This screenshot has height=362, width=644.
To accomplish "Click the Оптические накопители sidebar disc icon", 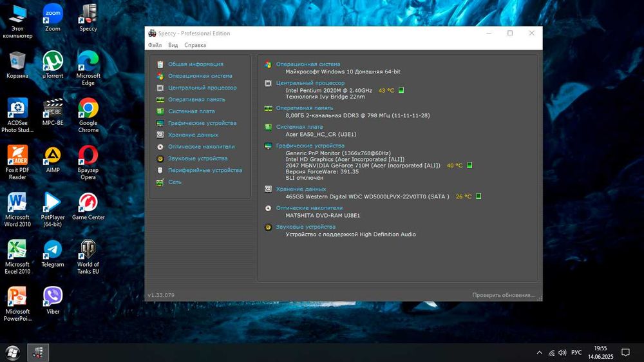I will tap(160, 147).
